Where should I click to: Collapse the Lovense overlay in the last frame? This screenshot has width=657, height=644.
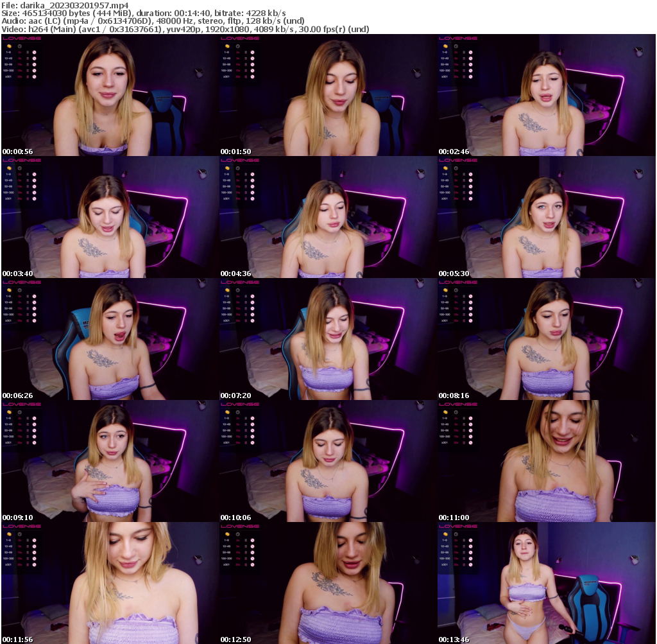point(459,525)
